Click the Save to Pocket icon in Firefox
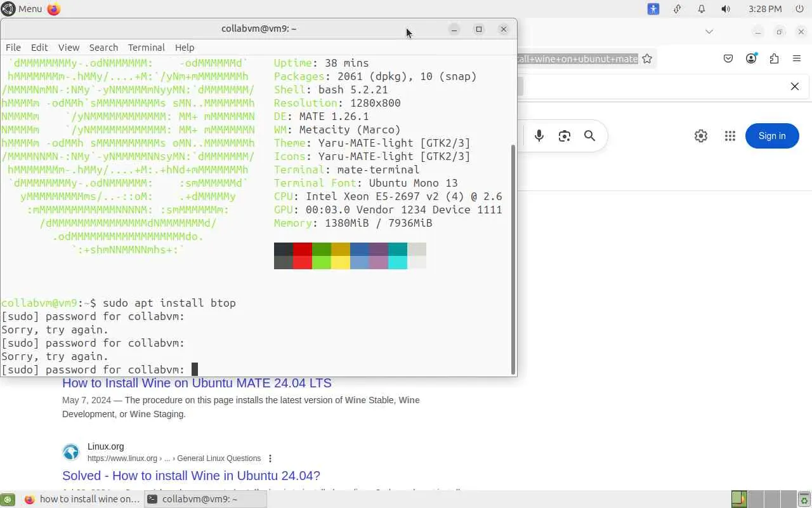This screenshot has height=508, width=812. [728, 58]
